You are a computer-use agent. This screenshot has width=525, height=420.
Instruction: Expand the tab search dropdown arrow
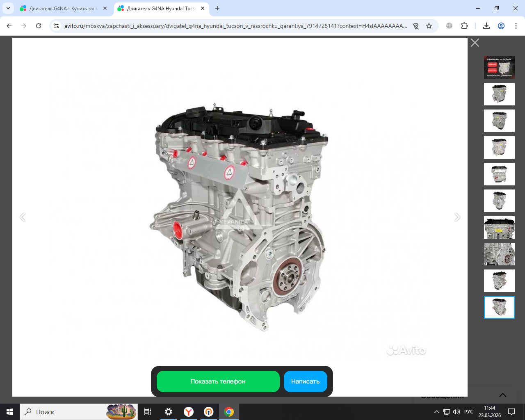[x=8, y=8]
